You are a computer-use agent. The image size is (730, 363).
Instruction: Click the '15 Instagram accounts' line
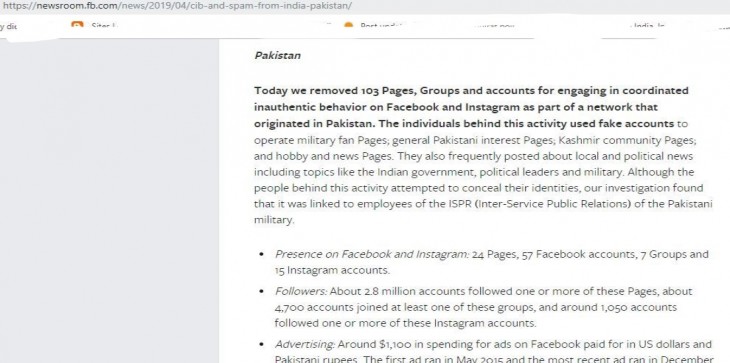[332, 270]
